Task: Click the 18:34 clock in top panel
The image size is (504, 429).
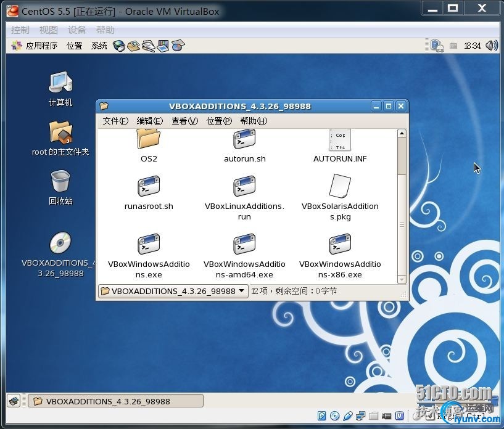Action: [x=472, y=46]
